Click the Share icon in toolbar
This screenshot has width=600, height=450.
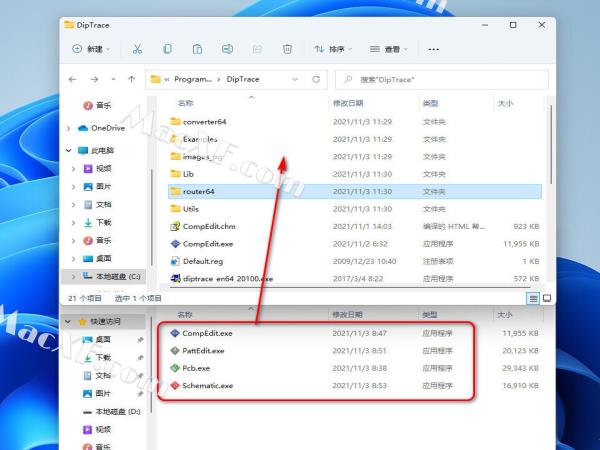click(x=257, y=49)
